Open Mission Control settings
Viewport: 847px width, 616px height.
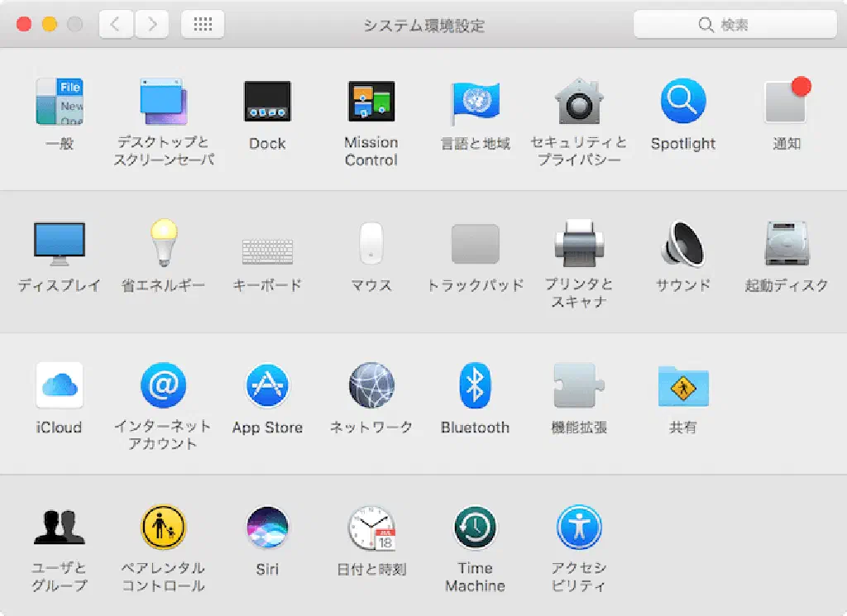point(371,103)
